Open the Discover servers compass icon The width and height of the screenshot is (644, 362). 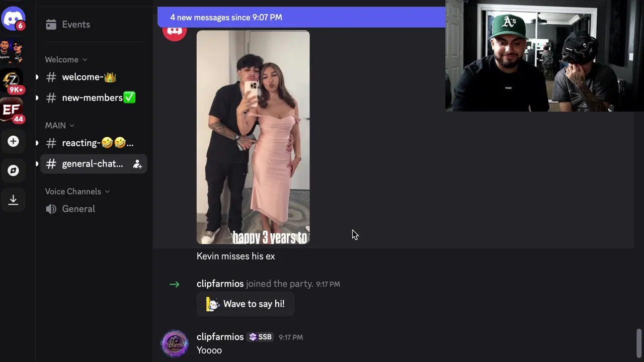tap(13, 170)
